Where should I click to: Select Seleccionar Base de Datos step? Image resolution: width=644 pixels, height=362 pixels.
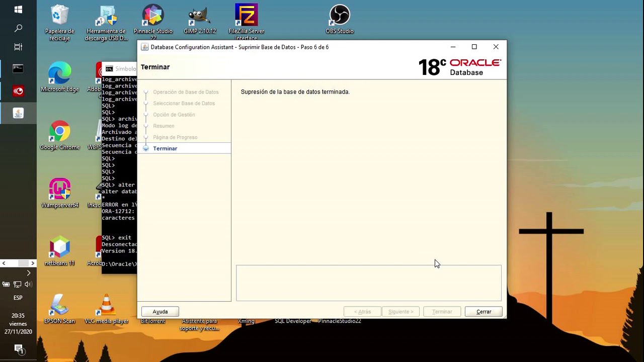[184, 103]
